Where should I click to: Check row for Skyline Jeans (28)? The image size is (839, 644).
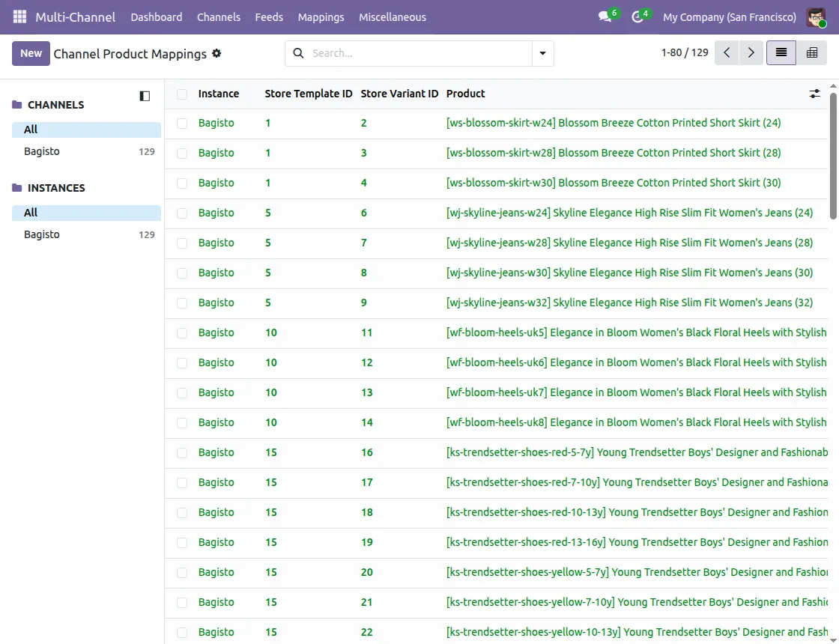point(182,243)
